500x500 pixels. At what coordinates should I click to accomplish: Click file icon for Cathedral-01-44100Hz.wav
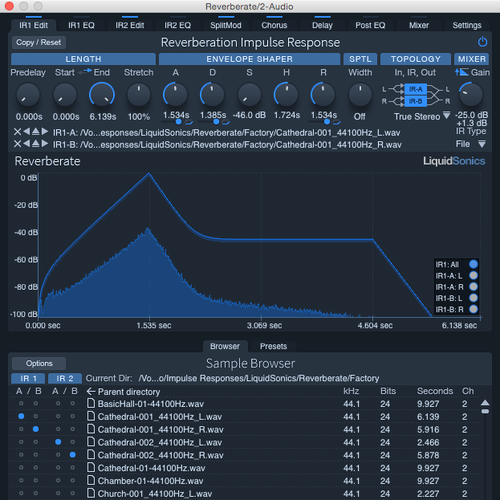click(91, 468)
